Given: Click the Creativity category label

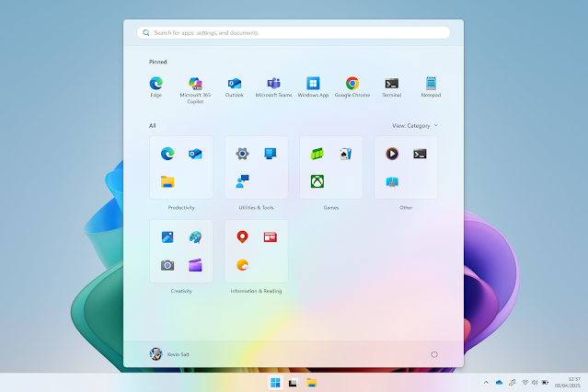Looking at the screenshot, I should tap(181, 291).
